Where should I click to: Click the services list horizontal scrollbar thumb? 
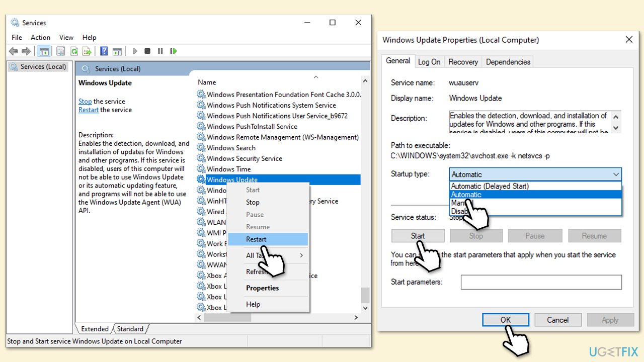(228, 318)
